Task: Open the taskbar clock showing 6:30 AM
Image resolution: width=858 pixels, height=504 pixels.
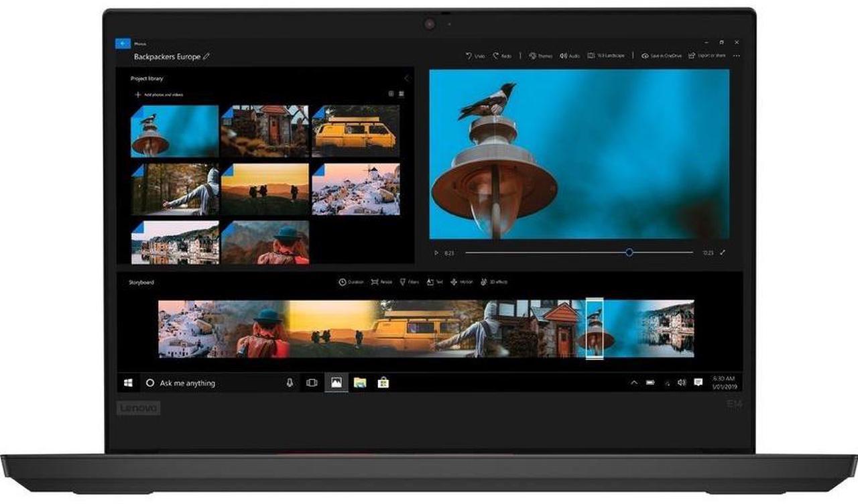Action: [x=724, y=383]
